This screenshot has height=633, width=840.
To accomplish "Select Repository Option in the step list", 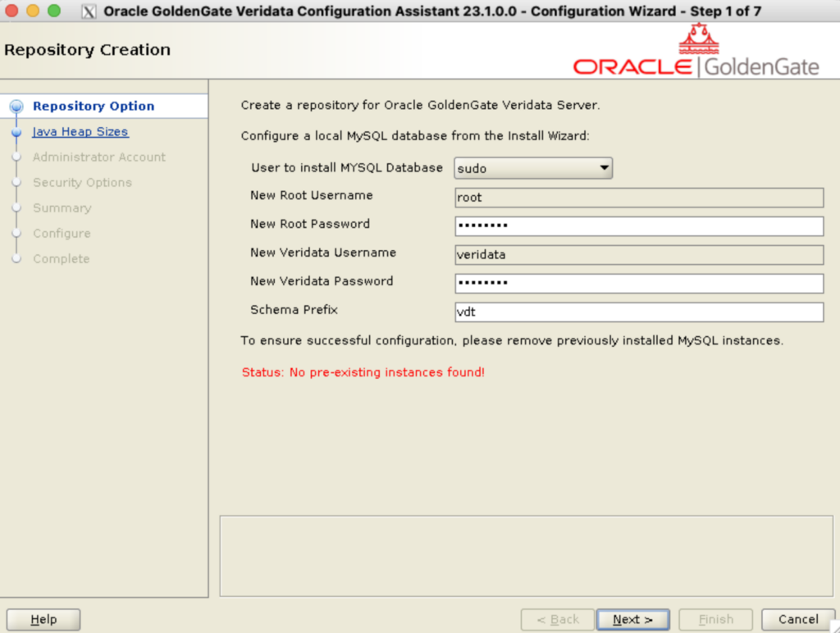I will tap(94, 107).
